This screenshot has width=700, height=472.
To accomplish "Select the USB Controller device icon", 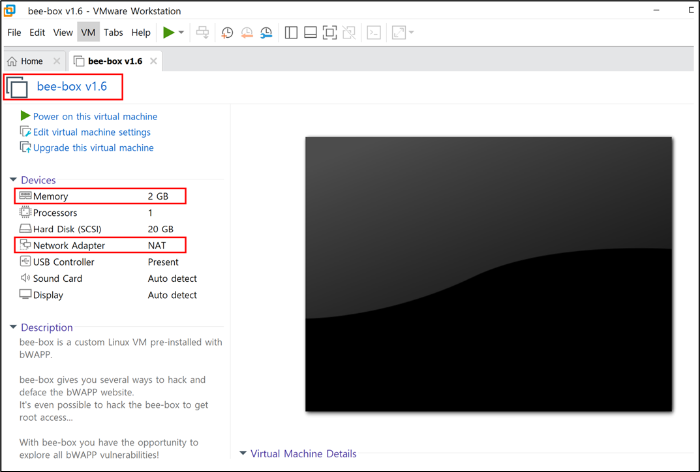I will (x=25, y=261).
